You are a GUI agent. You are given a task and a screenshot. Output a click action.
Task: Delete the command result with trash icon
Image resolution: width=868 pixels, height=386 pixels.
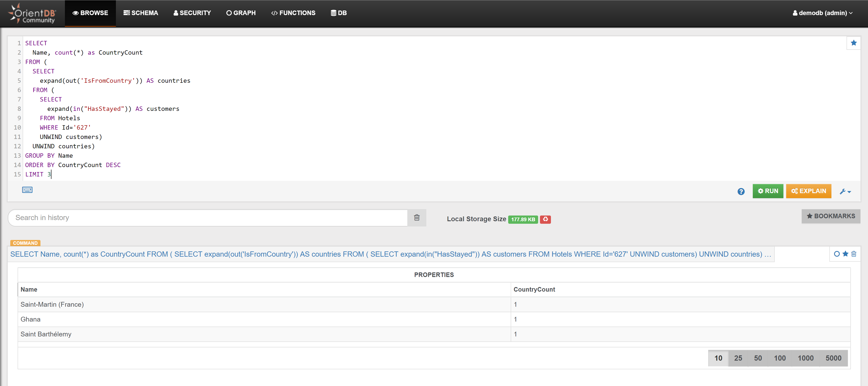(x=854, y=254)
